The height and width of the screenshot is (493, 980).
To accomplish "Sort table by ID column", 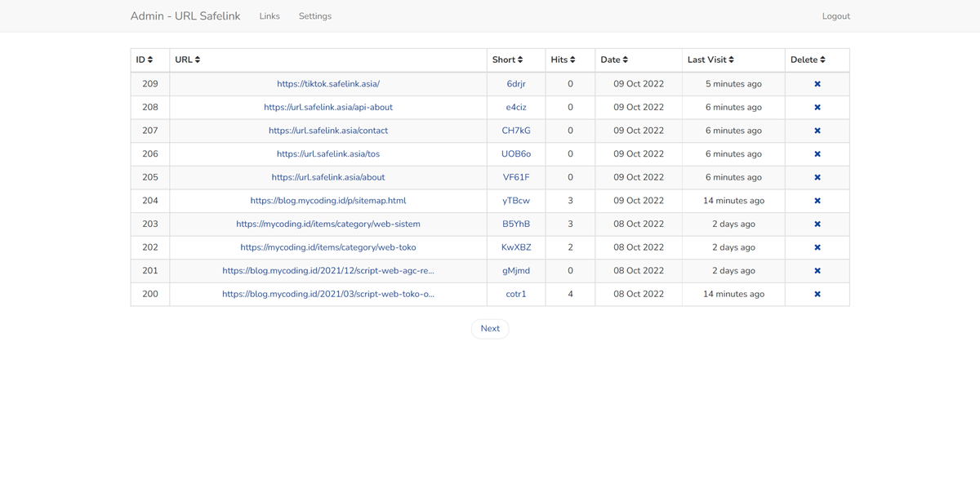I will 145,60.
